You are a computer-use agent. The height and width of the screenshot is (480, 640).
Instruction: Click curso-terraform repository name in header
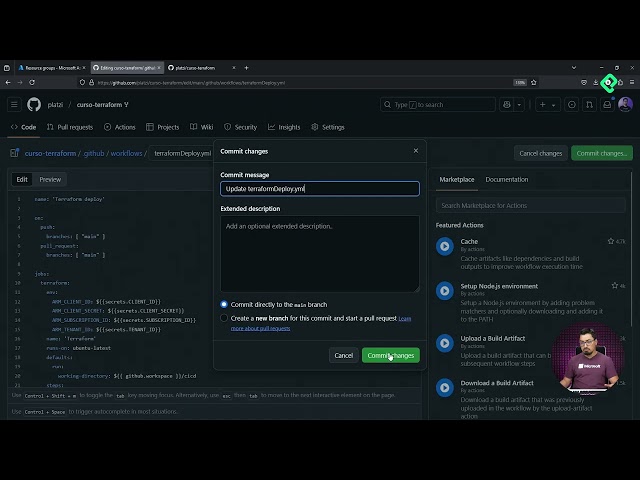[100, 105]
